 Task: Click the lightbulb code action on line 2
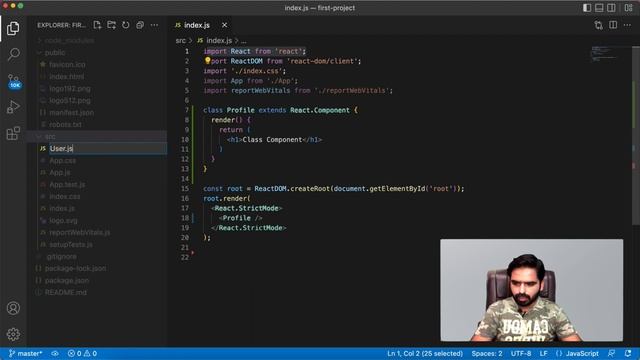[207, 61]
